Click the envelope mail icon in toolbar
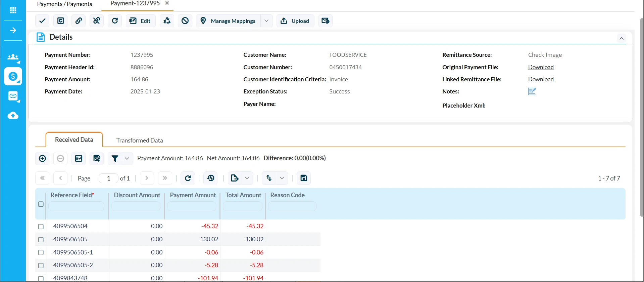 tap(325, 21)
